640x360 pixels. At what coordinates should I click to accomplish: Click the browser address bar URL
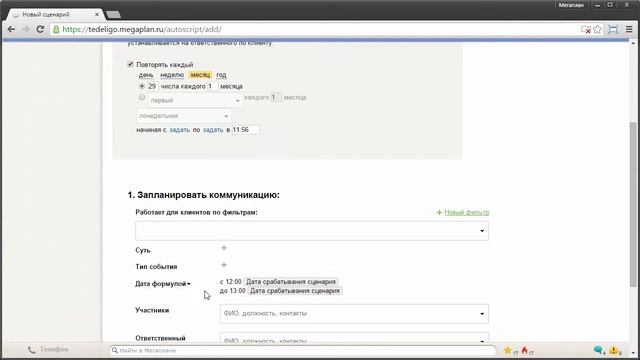coord(142,29)
